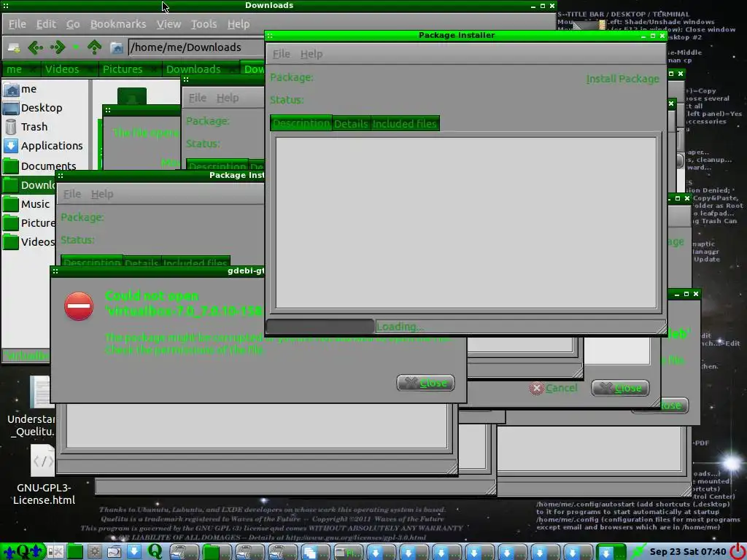Click Install Package in the front Package Installer
747x560 pixels.
coord(623,79)
